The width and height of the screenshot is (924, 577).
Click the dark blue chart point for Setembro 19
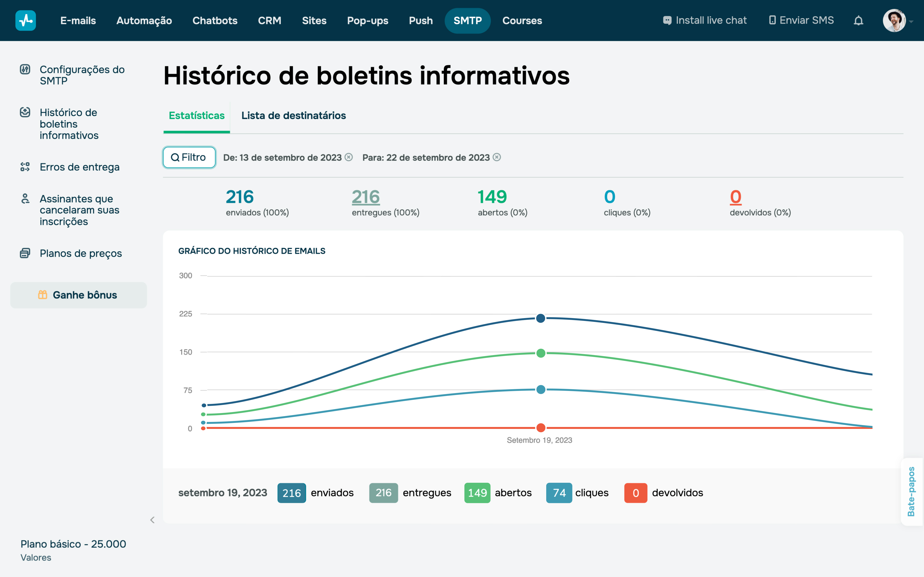coord(540,318)
